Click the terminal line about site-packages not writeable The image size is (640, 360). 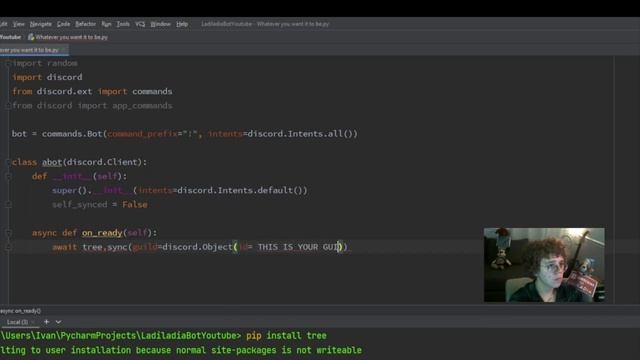tap(181, 350)
